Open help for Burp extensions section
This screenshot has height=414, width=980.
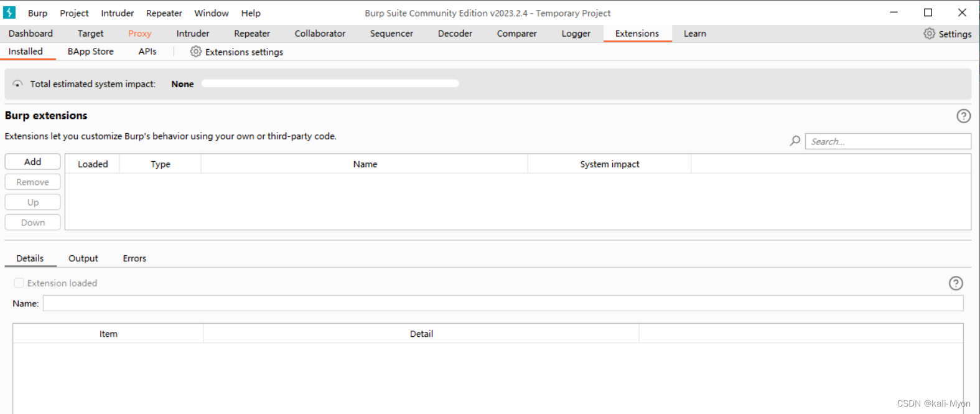click(x=963, y=116)
